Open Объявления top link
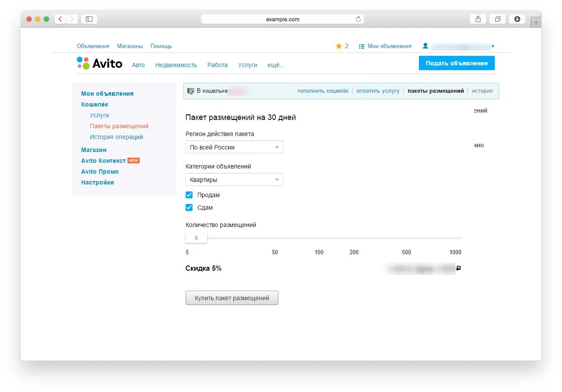562x392 pixels. point(93,46)
